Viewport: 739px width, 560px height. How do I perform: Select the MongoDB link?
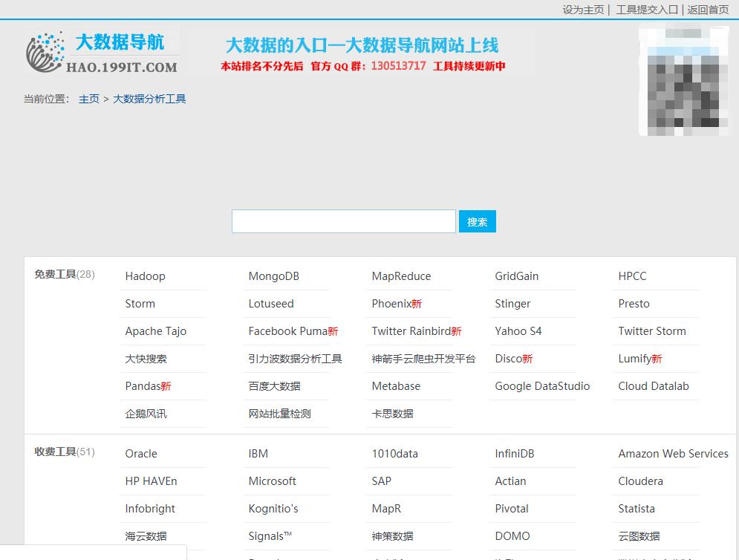(272, 276)
